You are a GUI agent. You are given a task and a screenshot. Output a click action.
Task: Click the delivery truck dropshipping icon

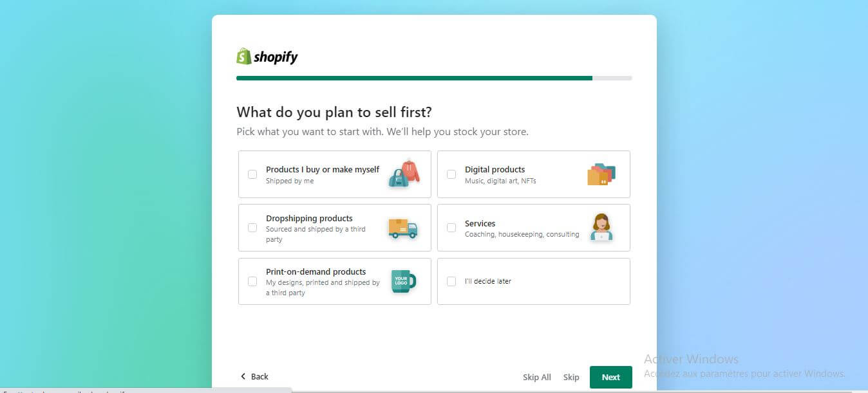click(x=403, y=228)
